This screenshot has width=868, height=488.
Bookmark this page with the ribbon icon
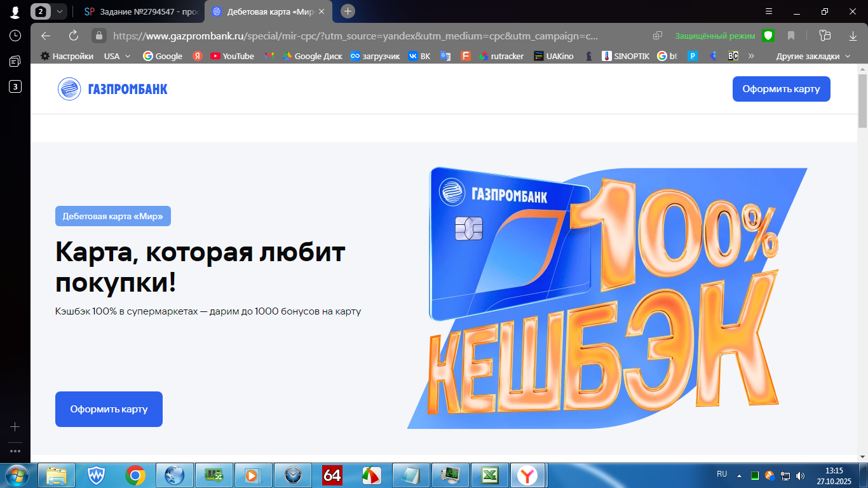tap(791, 36)
